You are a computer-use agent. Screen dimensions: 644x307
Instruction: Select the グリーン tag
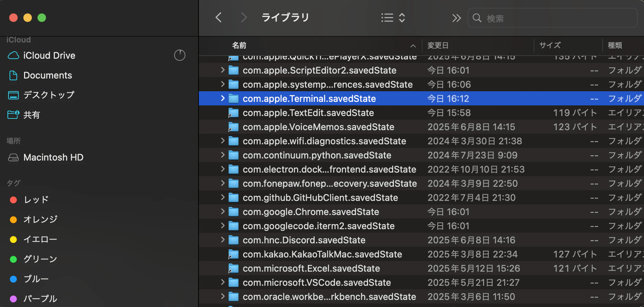coord(40,259)
